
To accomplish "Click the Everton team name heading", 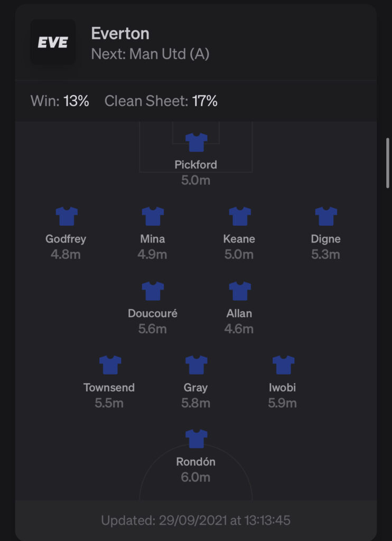I will pyautogui.click(x=120, y=33).
